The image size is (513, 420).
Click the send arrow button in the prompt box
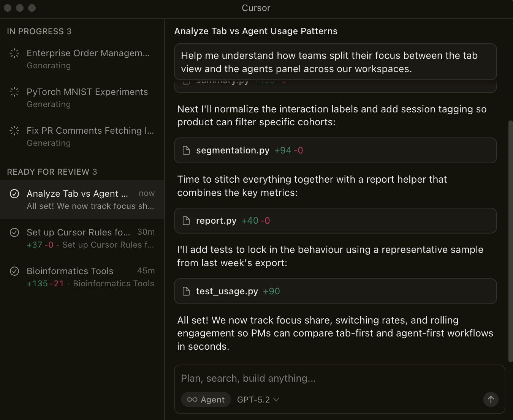point(491,399)
